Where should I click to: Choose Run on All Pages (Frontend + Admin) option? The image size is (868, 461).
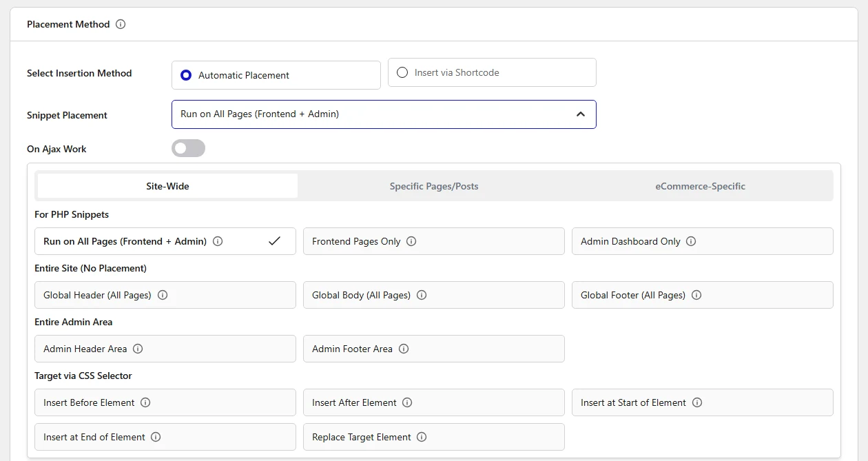pos(165,241)
